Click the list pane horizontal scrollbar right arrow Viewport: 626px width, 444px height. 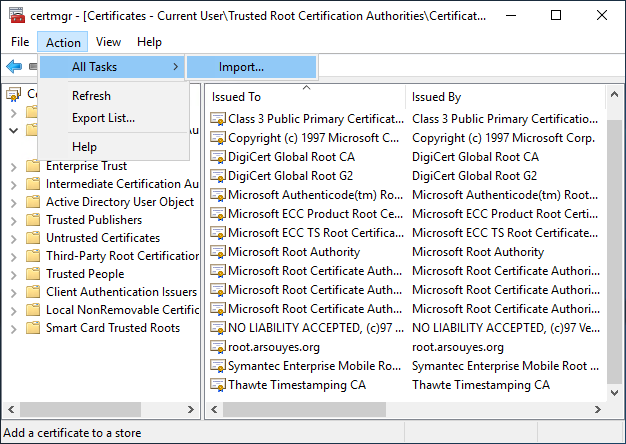click(x=598, y=409)
